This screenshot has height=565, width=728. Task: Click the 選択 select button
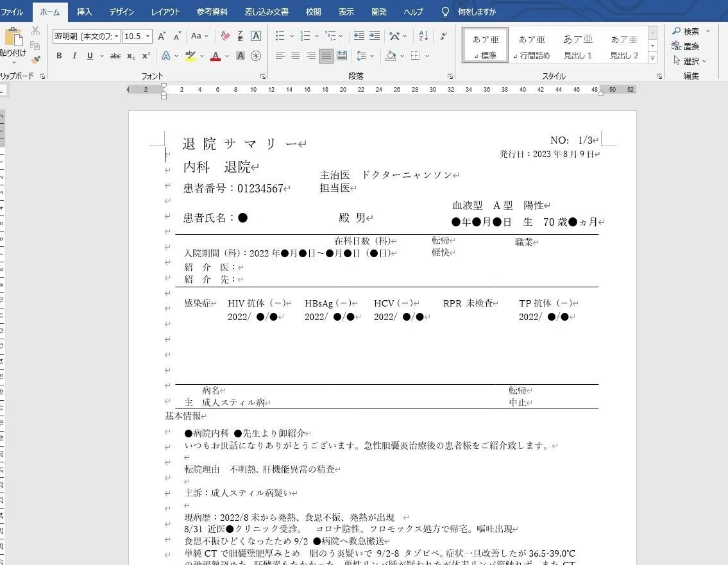pyautogui.click(x=690, y=61)
